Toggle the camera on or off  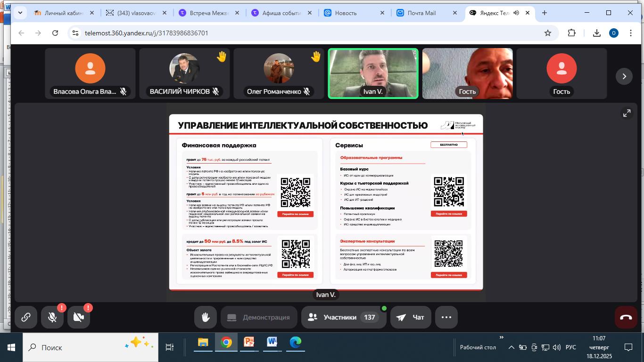tap(79, 317)
